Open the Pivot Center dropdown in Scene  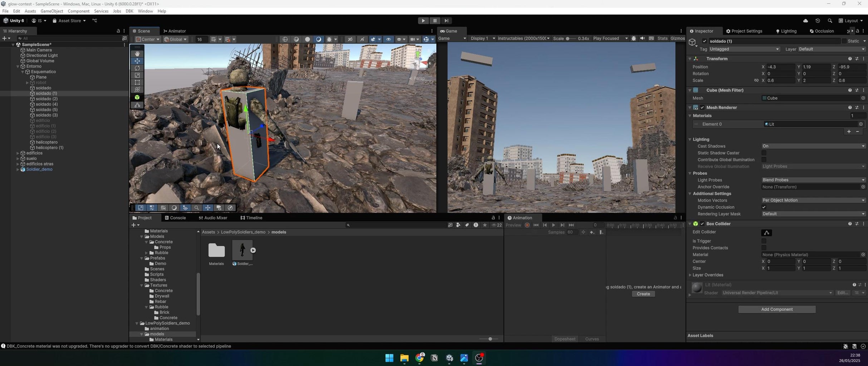pyautogui.click(x=148, y=39)
